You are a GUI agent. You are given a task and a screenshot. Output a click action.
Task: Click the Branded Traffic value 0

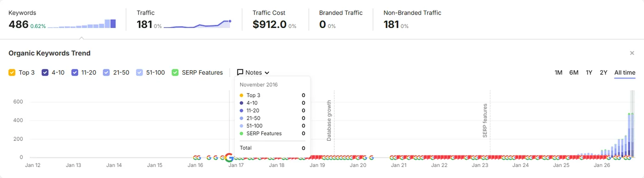point(322,24)
